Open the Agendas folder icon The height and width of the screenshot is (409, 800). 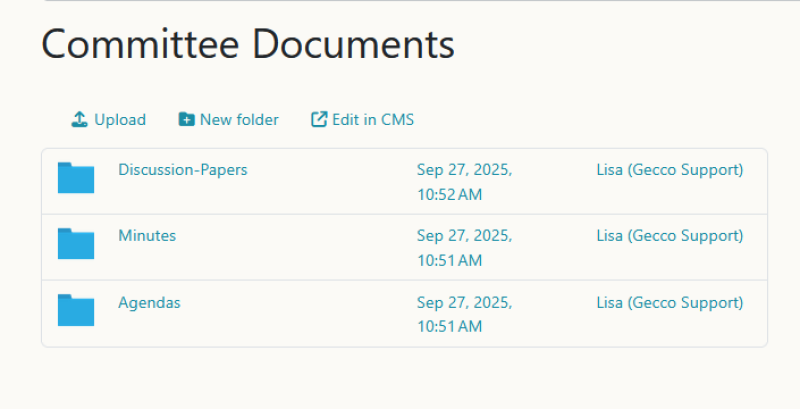coord(76,310)
